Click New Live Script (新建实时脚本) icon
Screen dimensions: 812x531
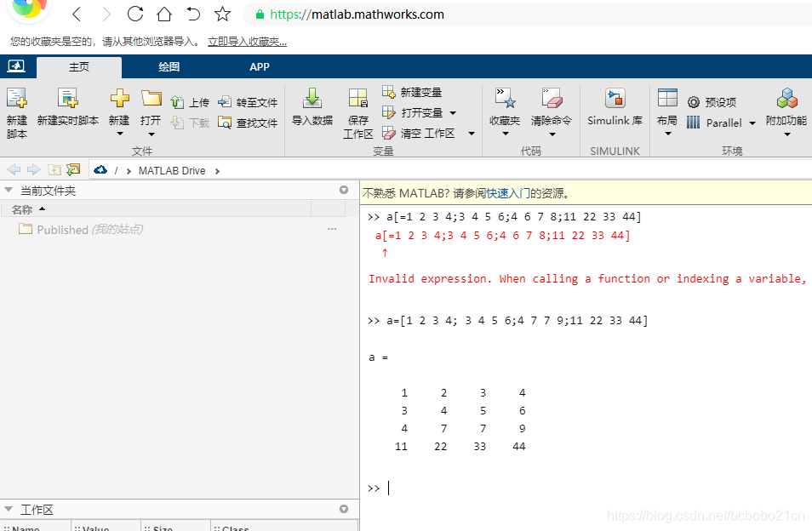click(x=67, y=99)
